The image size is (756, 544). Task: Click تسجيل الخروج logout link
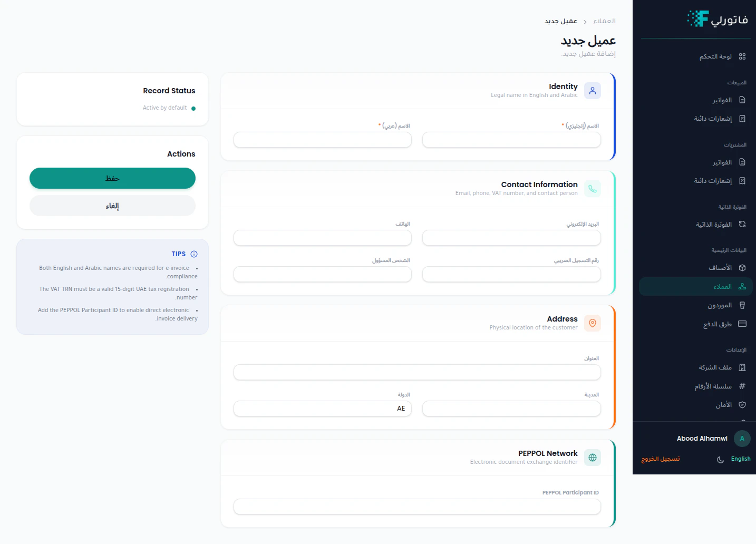[661, 459]
